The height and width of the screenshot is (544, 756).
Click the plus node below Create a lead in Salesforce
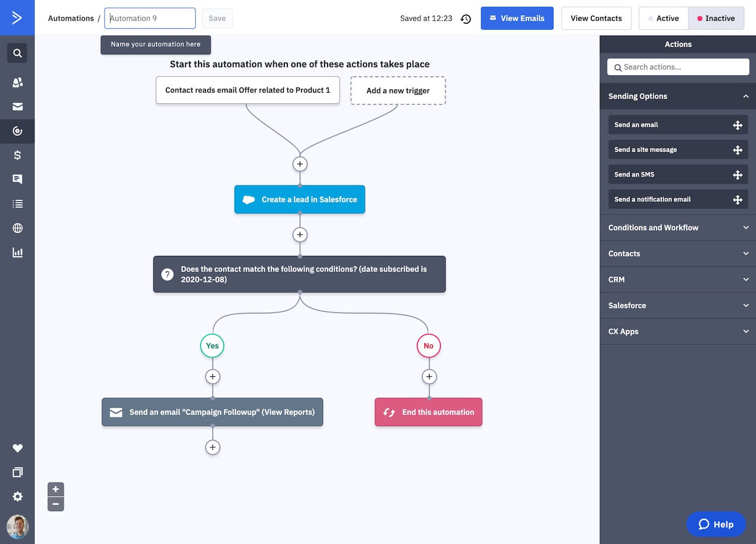pos(300,234)
